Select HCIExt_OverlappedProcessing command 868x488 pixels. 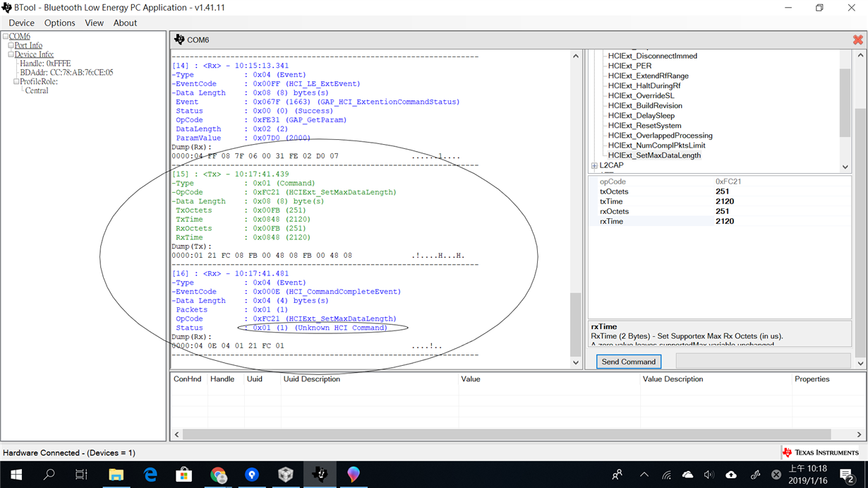coord(660,135)
